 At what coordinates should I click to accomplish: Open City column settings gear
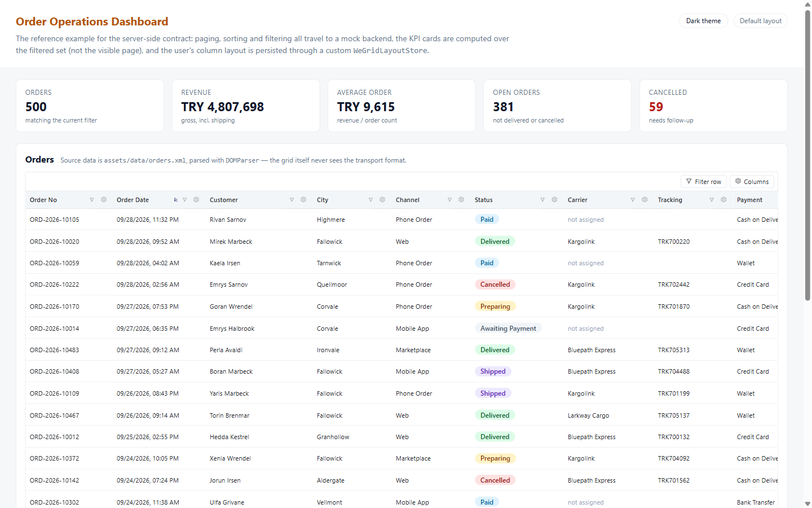tap(382, 200)
